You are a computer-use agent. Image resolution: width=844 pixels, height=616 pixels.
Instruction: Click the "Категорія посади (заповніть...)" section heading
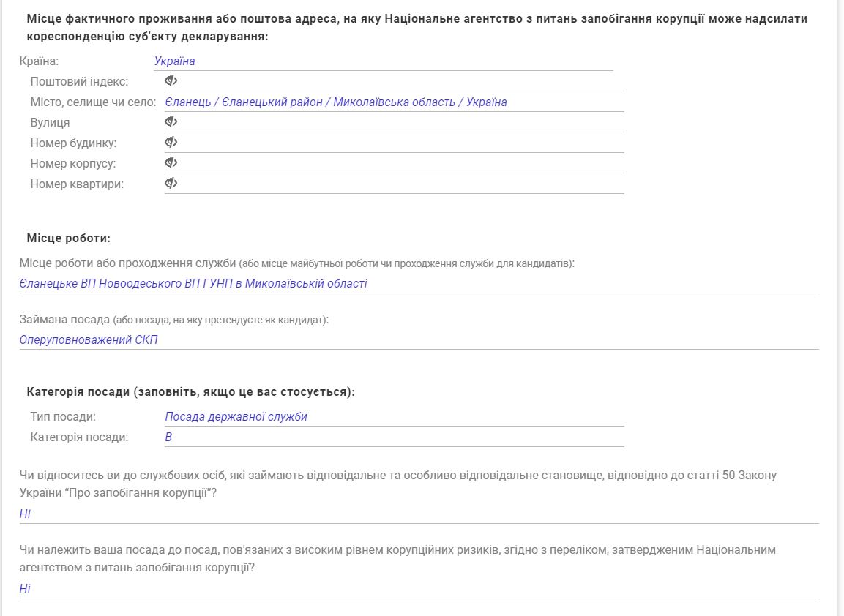pos(190,392)
